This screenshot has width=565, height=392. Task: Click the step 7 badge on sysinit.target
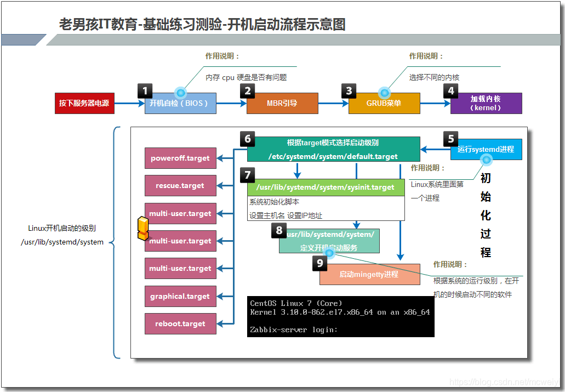tap(247, 175)
